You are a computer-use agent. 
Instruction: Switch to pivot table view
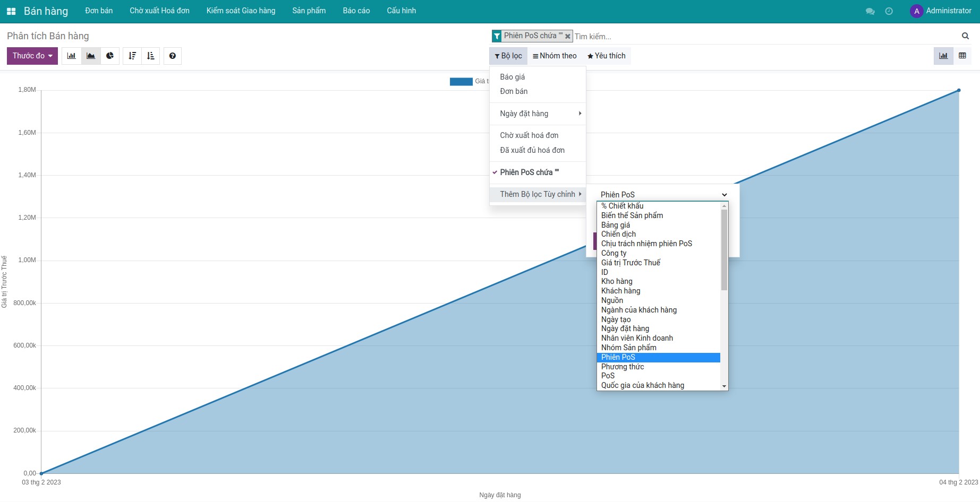(962, 56)
